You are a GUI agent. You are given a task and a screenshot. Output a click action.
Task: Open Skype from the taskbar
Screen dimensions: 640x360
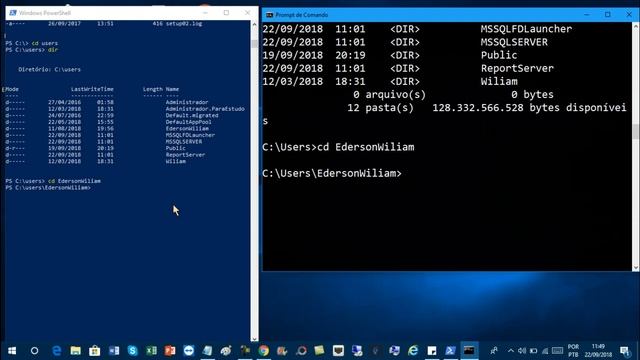(132, 351)
